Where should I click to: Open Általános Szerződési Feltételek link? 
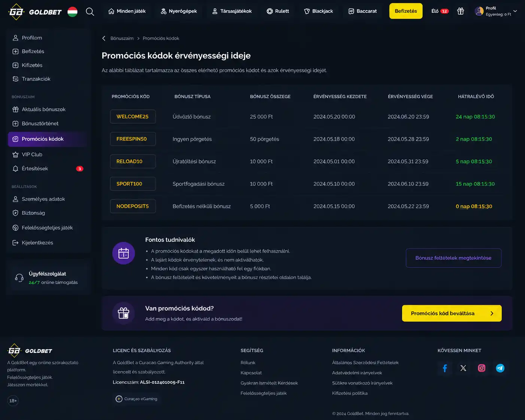click(x=365, y=363)
